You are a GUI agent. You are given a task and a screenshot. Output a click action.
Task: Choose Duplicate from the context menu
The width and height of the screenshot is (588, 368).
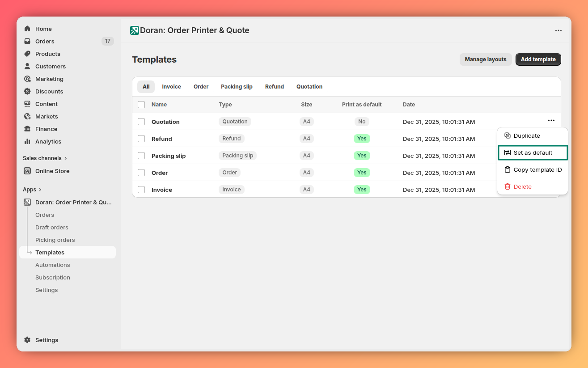(533, 135)
